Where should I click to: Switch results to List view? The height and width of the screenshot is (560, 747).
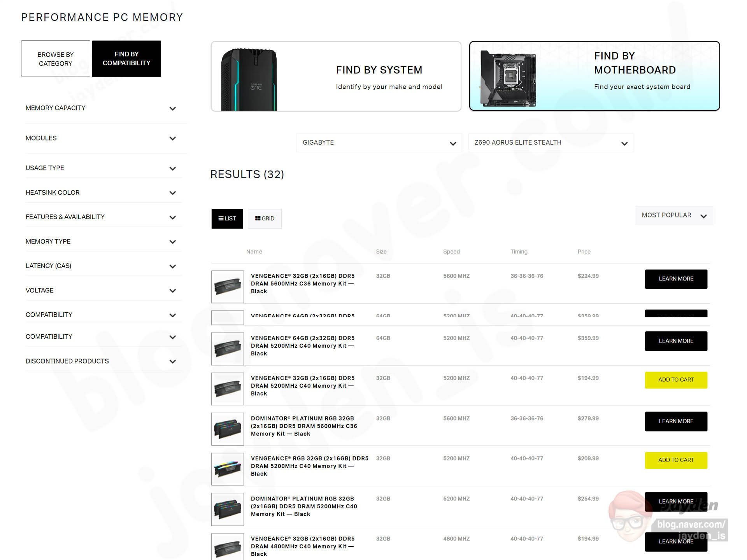tap(227, 219)
